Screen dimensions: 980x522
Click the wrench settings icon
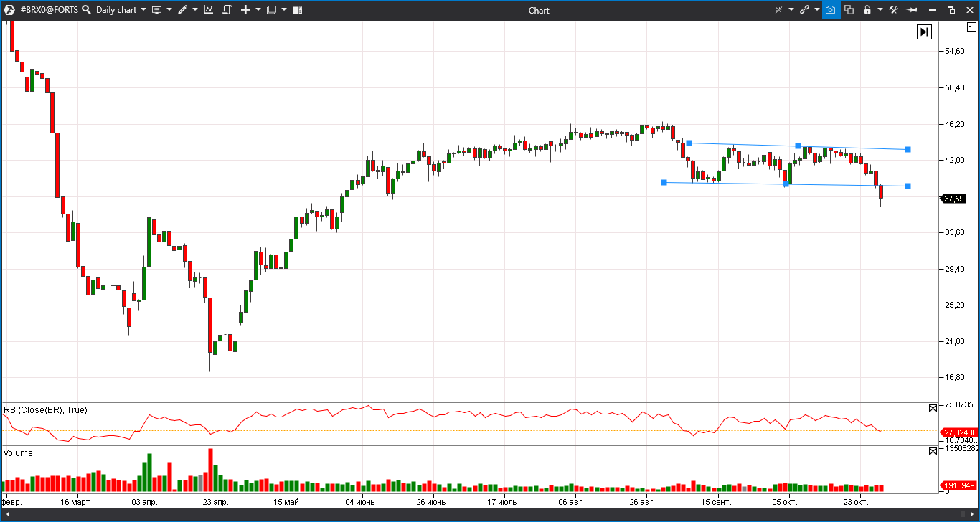(x=895, y=9)
